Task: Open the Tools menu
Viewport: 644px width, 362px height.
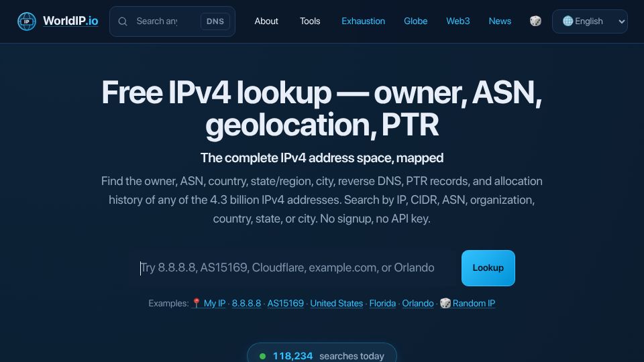Action: (310, 21)
